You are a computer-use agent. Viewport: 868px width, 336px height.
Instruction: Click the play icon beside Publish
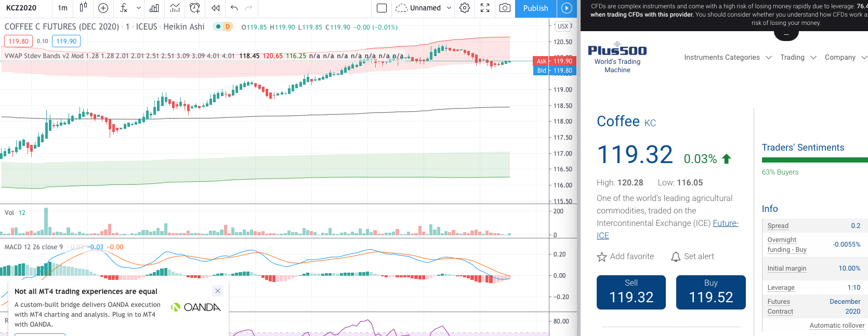pos(567,8)
